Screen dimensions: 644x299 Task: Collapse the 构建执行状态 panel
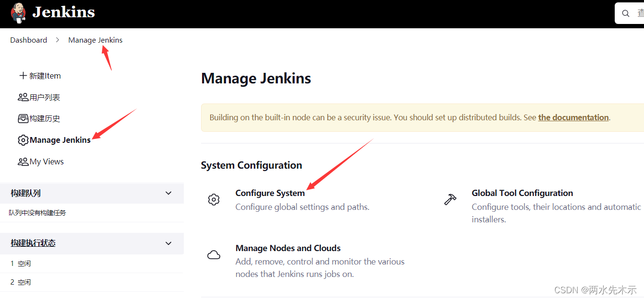pos(168,243)
